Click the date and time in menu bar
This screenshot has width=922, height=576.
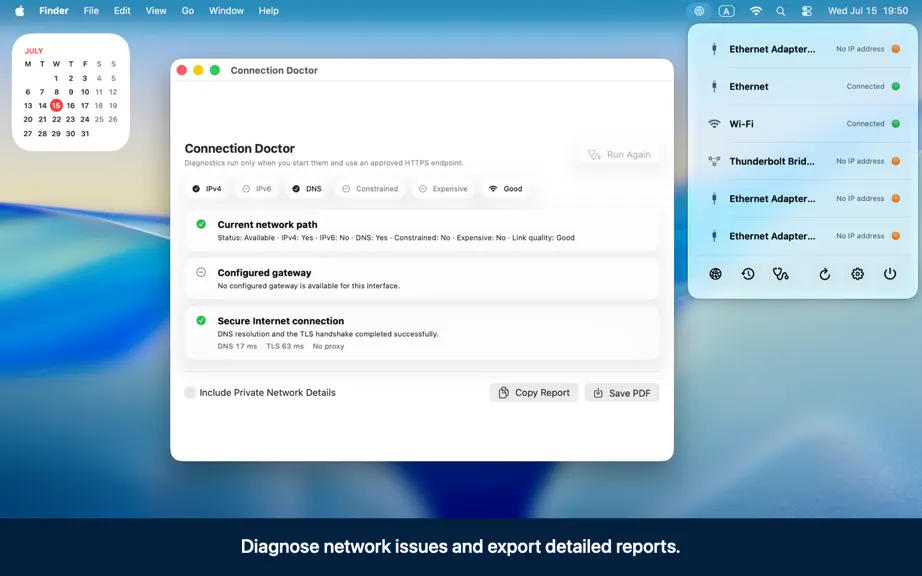click(x=868, y=11)
